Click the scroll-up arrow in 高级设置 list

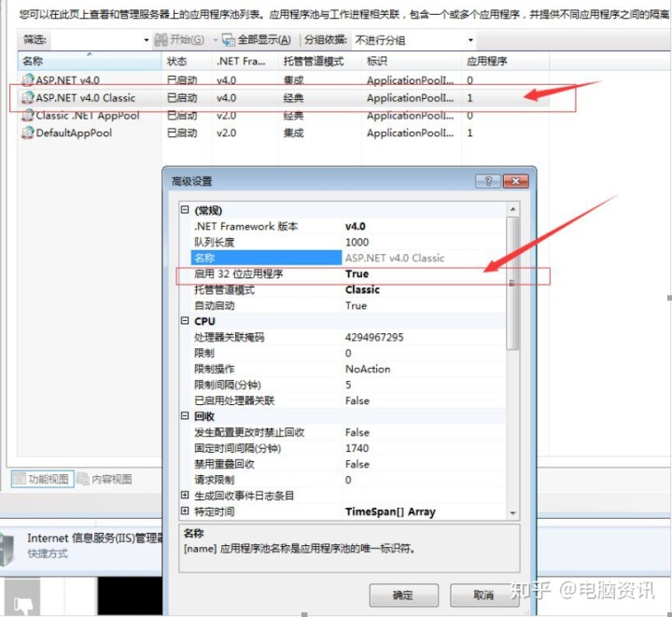point(513,209)
